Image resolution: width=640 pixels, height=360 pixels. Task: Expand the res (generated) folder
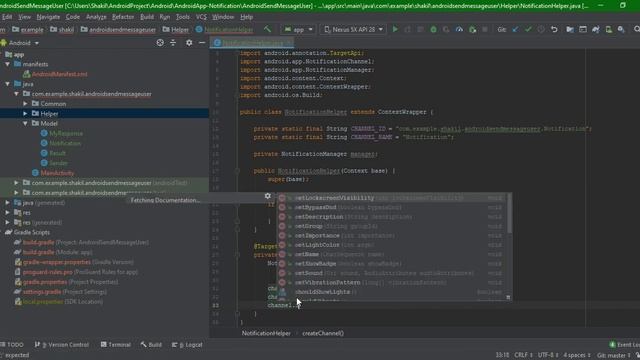(7, 222)
